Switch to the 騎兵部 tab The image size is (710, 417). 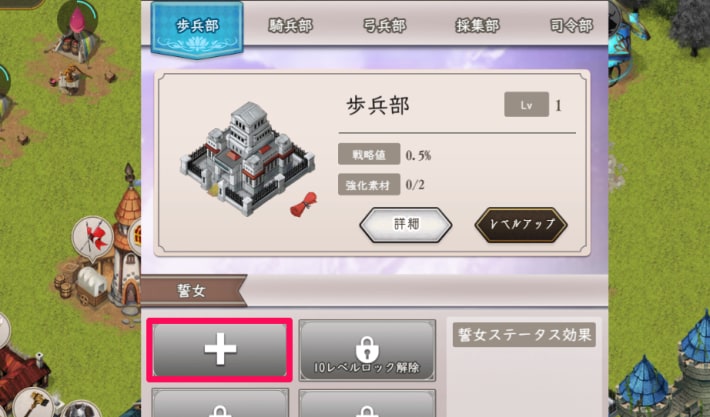click(290, 26)
